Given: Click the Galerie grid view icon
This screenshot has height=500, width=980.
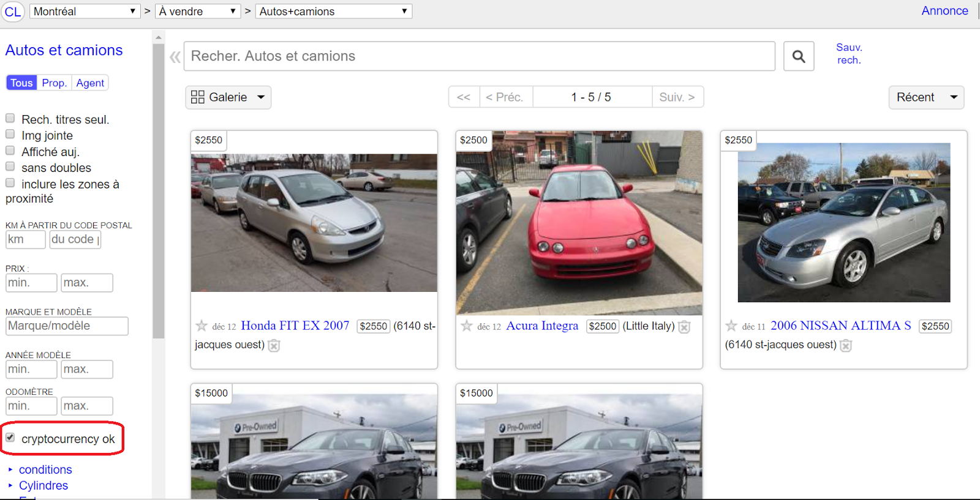Looking at the screenshot, I should (197, 97).
